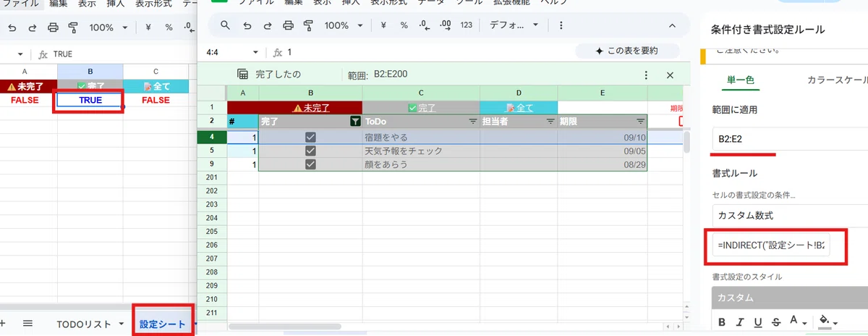Uncheck the 天気予報をチェック checkbox
This screenshot has height=336, width=868.
tap(310, 151)
